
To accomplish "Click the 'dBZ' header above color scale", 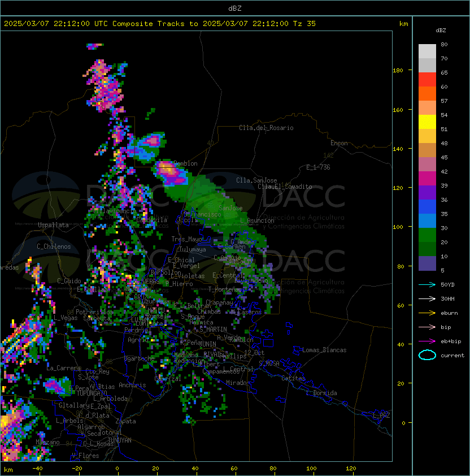I will (441, 31).
